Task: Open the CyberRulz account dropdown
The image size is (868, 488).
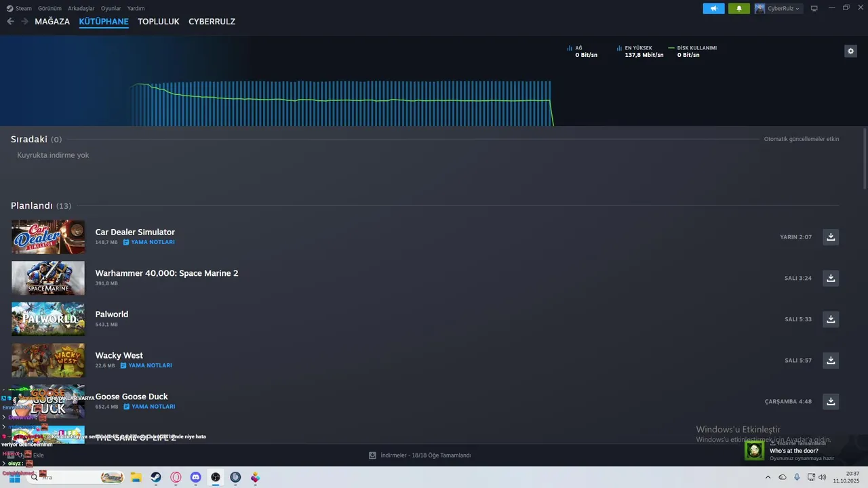Action: point(778,8)
